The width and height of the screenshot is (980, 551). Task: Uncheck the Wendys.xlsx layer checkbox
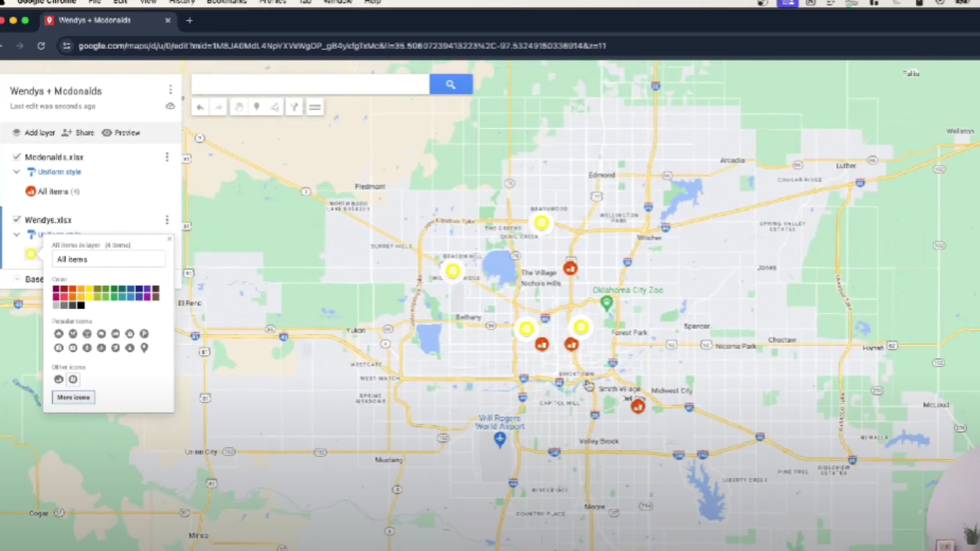[x=17, y=219]
